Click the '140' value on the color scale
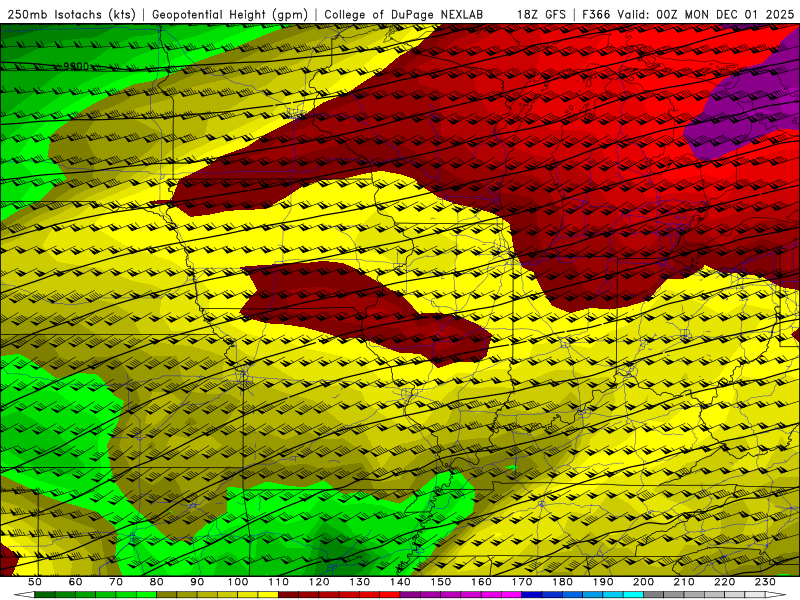 (x=400, y=582)
